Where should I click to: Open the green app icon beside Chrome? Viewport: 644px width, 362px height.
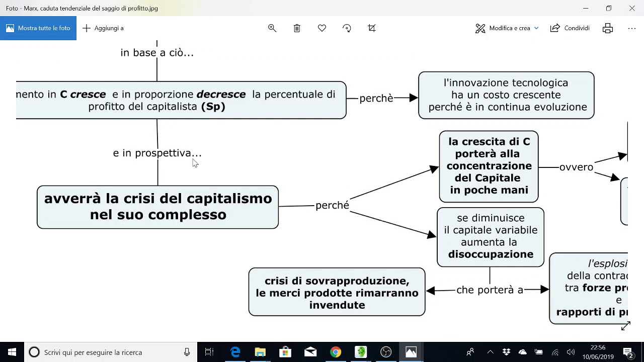[x=361, y=352]
